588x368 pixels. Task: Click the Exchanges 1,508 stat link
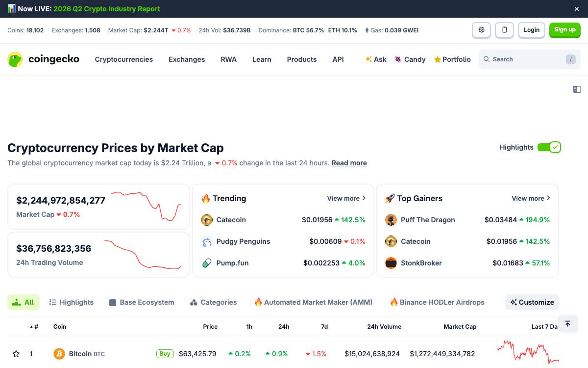[x=76, y=30]
